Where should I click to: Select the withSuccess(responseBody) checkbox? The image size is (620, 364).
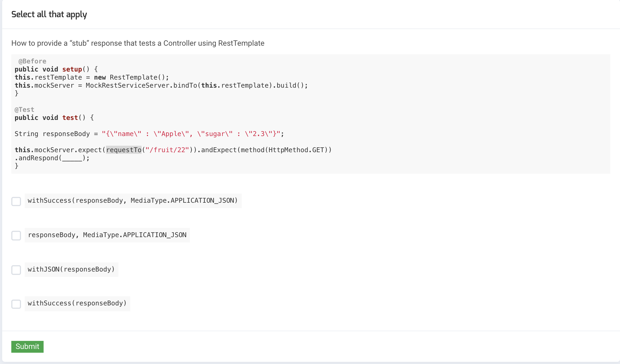[16, 304]
